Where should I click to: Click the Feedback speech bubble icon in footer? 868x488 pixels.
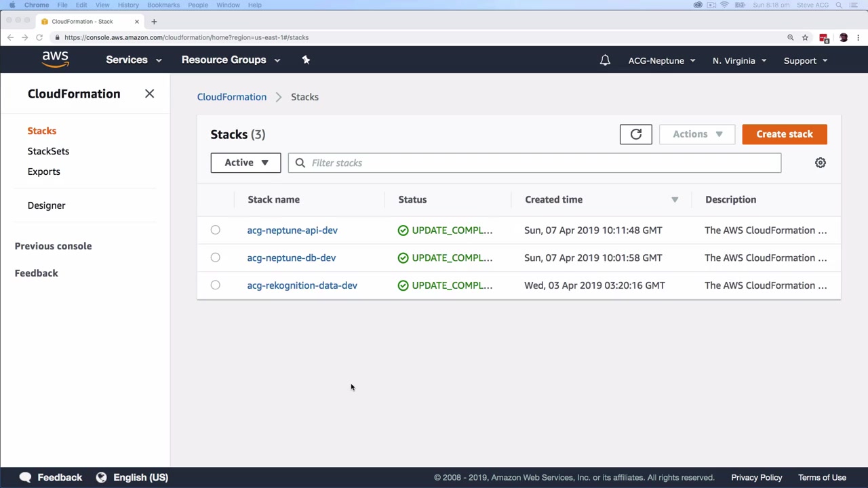pyautogui.click(x=26, y=477)
